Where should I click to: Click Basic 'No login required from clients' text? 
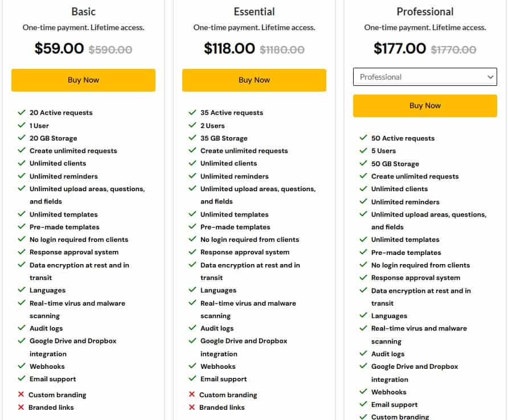point(79,240)
